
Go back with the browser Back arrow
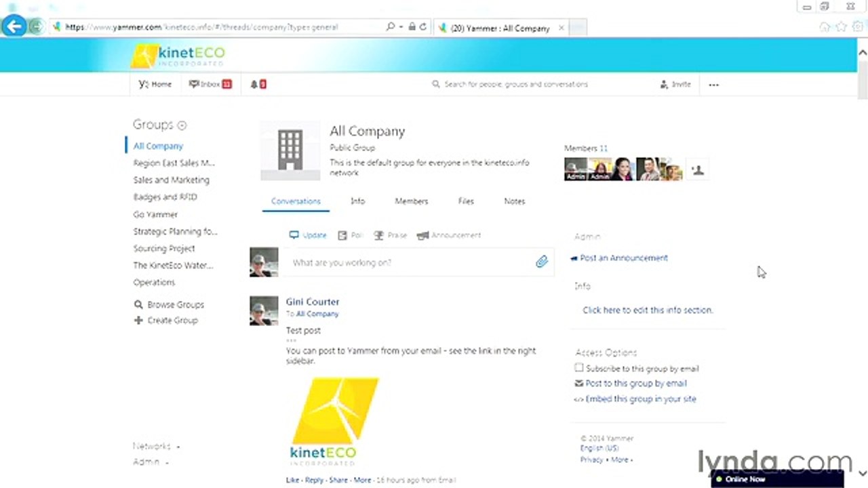(14, 27)
